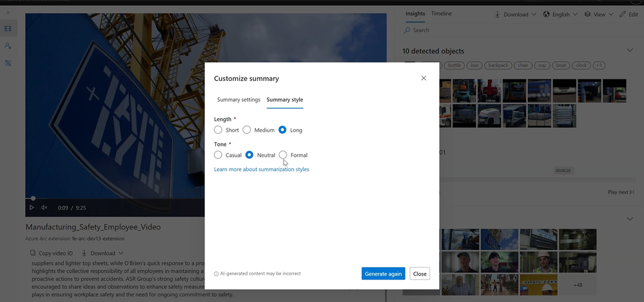This screenshot has width=644, height=302.
Task: Select the clock object tag
Action: (581, 65)
